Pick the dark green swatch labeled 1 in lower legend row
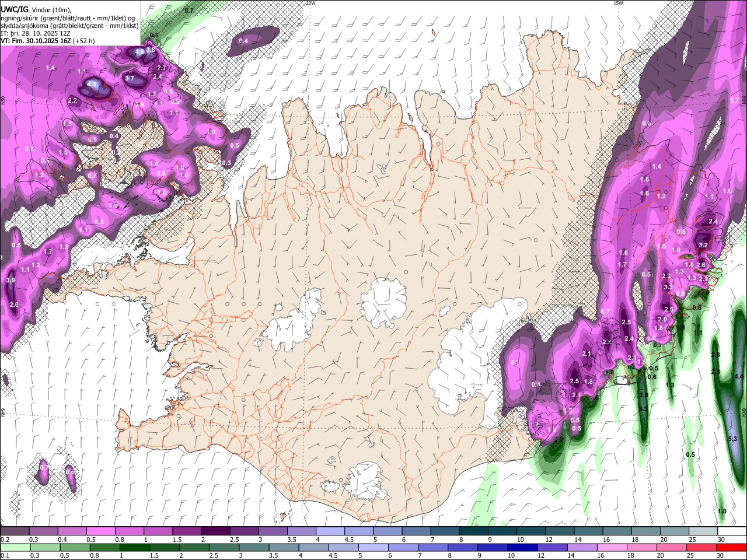This screenshot has height=560, width=747. pos(134,547)
